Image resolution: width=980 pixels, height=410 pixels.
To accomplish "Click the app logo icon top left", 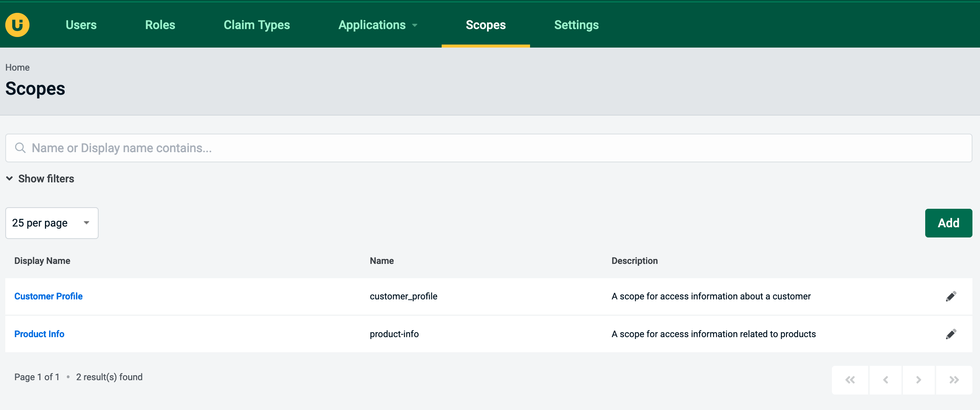I will (17, 25).
